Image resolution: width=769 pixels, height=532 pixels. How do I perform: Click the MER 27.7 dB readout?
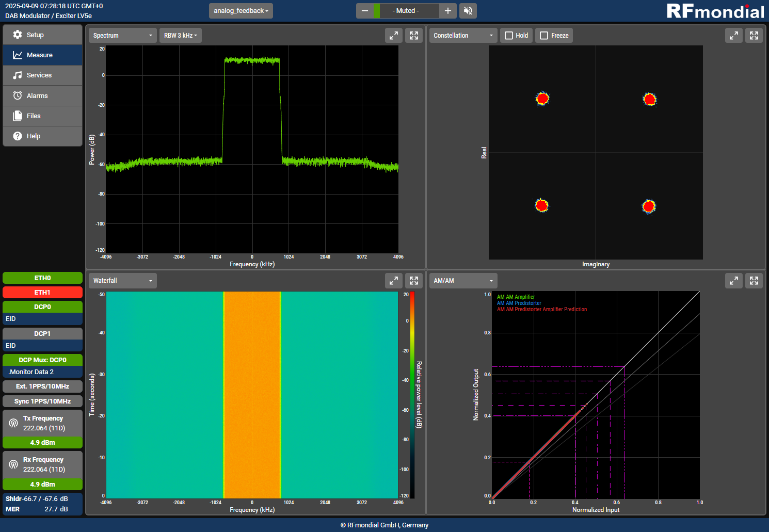(37, 509)
